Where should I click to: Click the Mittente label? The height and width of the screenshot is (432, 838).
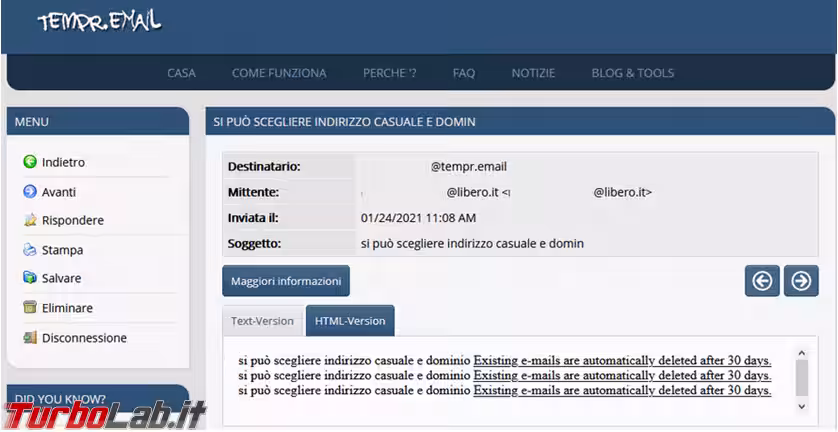coord(254,192)
